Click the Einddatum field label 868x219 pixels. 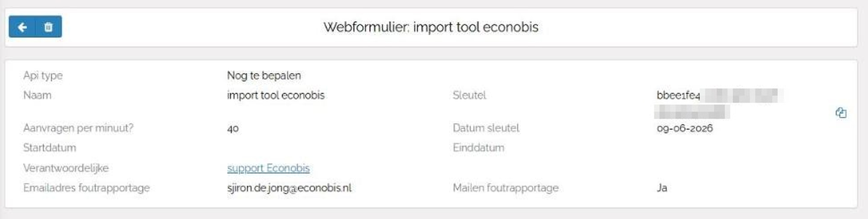tap(478, 147)
